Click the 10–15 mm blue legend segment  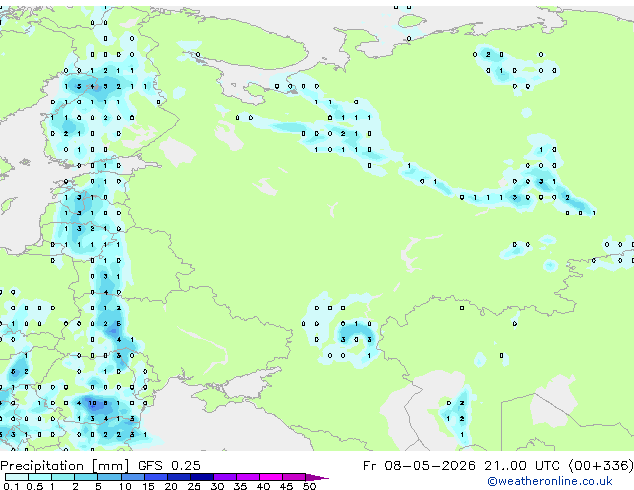click(133, 477)
